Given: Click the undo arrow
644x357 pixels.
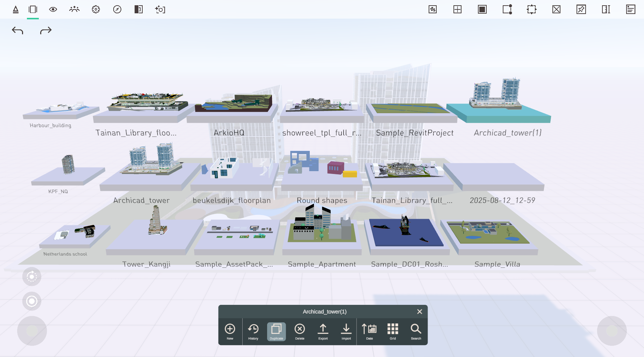Looking at the screenshot, I should pos(17,31).
